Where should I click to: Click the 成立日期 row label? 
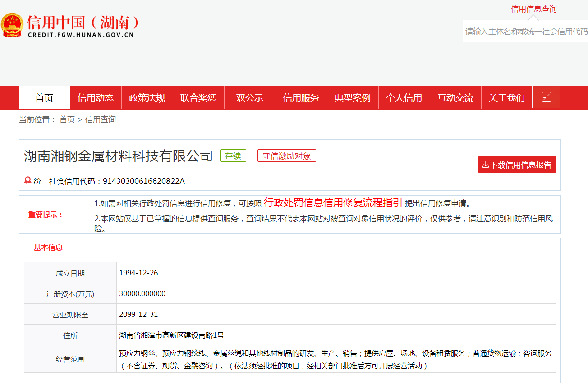[x=70, y=273]
